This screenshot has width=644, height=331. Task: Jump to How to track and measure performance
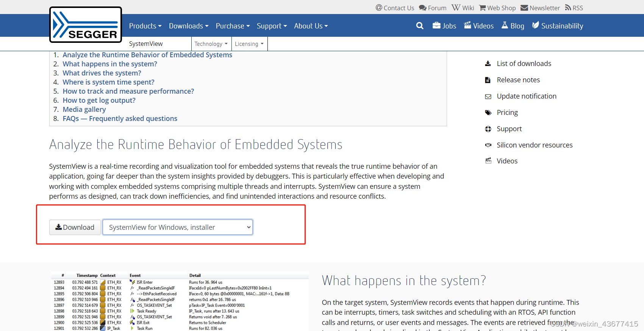(x=128, y=91)
